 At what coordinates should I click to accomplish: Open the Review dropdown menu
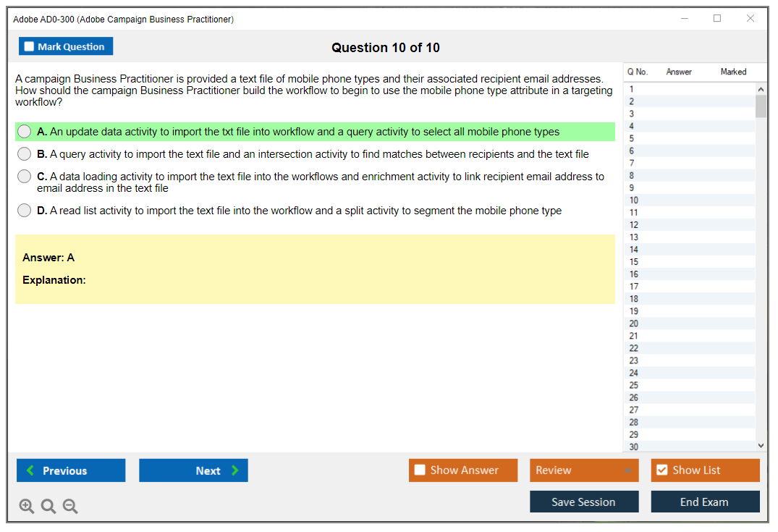583,470
